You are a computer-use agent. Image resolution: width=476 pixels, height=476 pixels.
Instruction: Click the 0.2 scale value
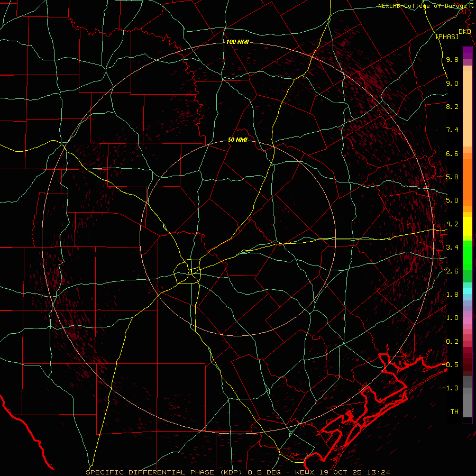452,342
